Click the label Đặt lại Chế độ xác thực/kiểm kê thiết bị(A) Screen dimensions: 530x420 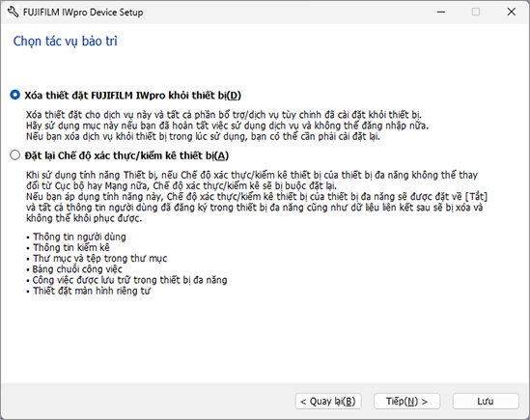tap(126, 155)
